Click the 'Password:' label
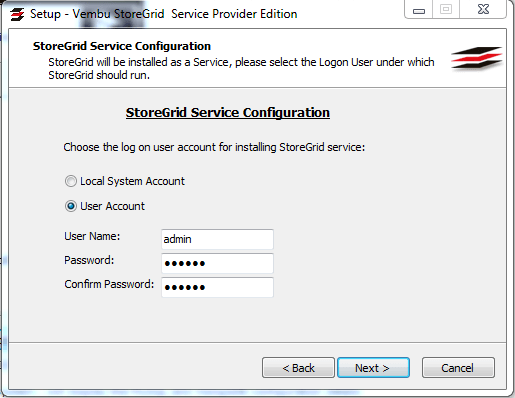The image size is (515, 398). pyautogui.click(x=89, y=260)
